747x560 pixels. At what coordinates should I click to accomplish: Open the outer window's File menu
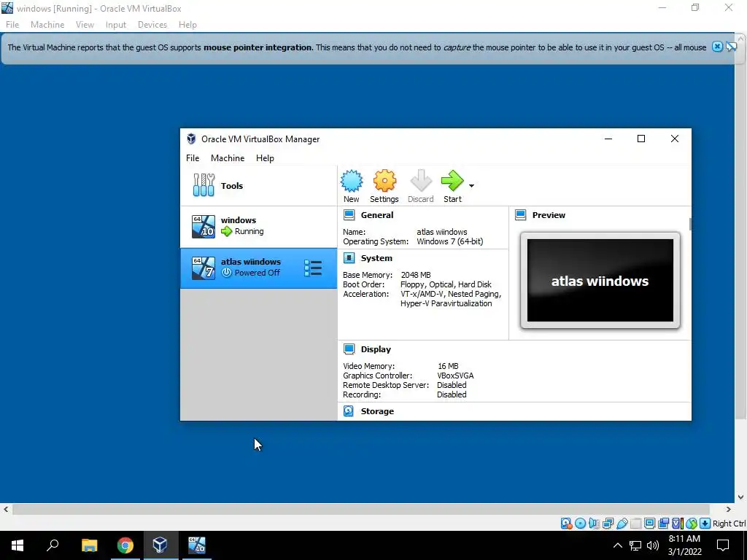pos(12,25)
